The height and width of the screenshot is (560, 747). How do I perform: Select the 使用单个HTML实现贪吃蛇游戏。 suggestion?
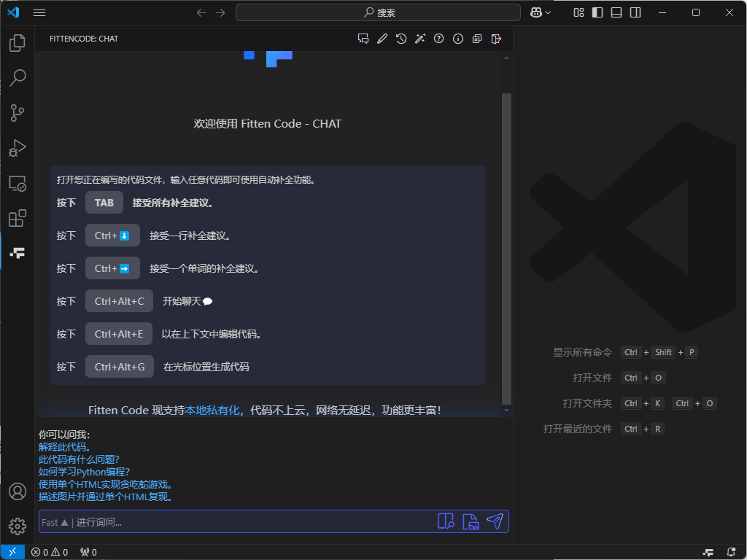105,484
